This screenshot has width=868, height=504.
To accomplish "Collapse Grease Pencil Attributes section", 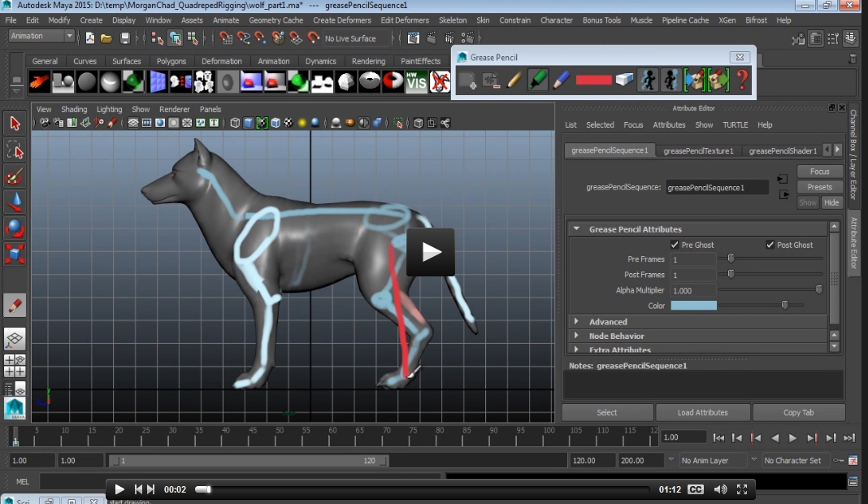I will pos(576,228).
